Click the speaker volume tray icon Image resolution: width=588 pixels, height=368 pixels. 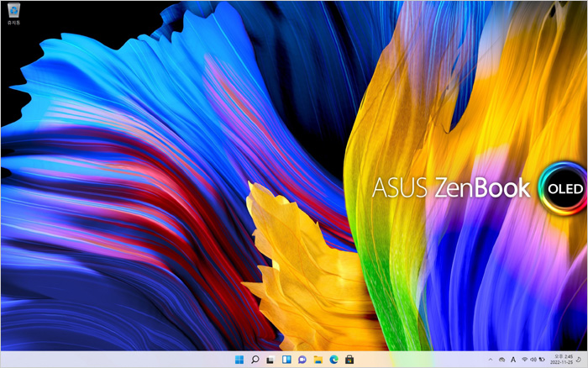[533, 360]
